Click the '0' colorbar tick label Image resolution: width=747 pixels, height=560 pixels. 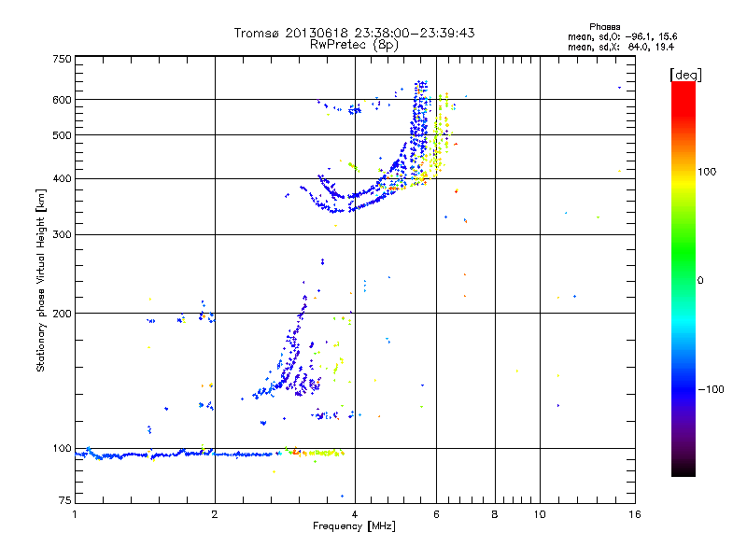click(x=700, y=281)
